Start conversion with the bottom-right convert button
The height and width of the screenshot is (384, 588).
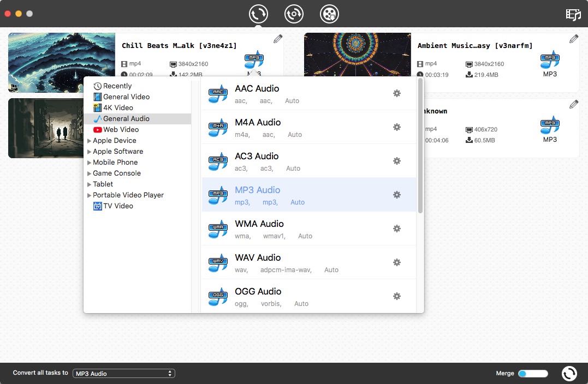569,373
